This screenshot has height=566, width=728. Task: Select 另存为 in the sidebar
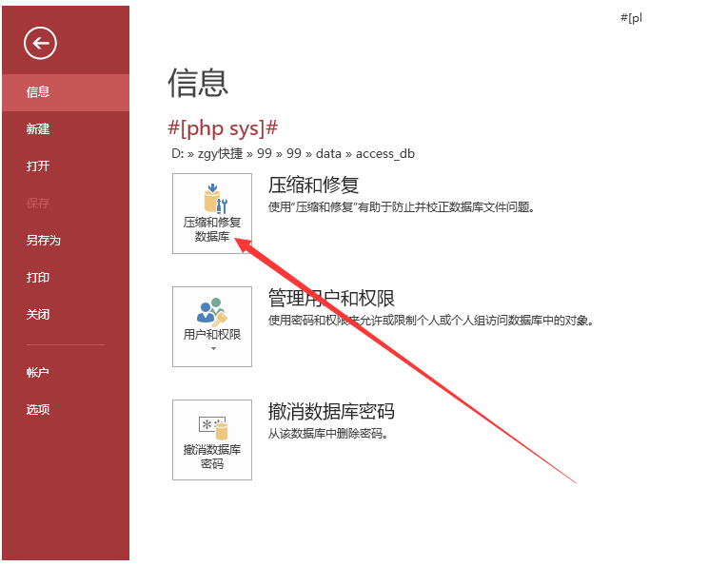43,241
